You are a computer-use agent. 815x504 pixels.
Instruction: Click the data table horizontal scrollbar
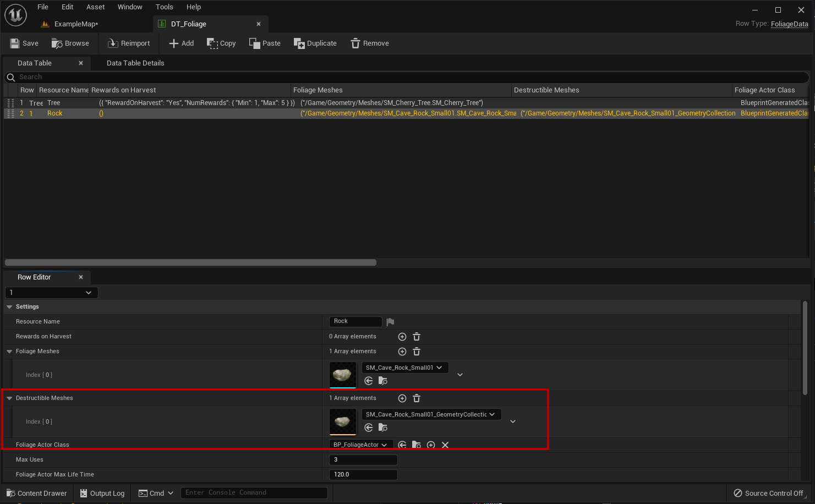(190, 262)
